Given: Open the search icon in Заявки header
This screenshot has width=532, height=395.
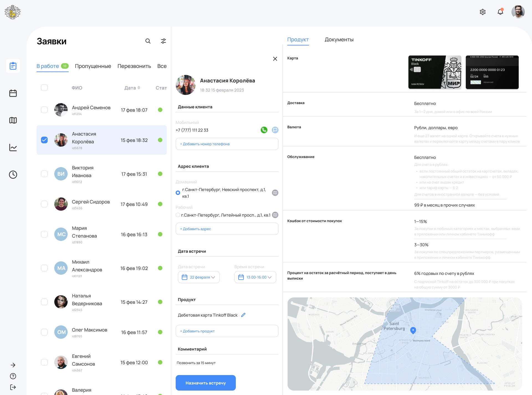Looking at the screenshot, I should point(148,41).
